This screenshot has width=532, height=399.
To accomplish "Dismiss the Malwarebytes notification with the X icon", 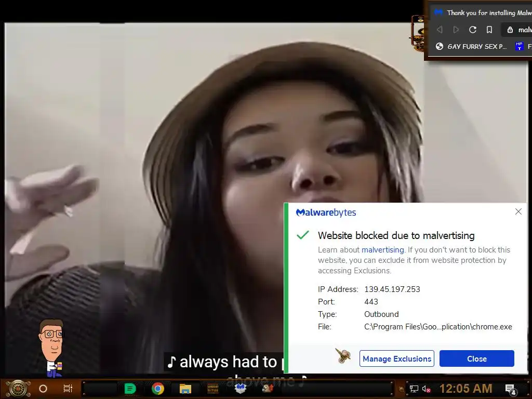I will (518, 212).
